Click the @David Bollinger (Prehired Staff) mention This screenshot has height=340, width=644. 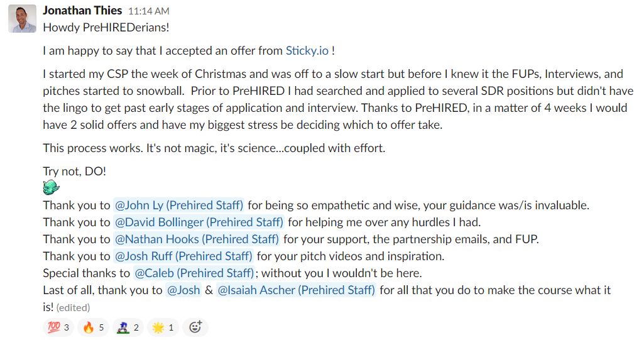(x=199, y=222)
